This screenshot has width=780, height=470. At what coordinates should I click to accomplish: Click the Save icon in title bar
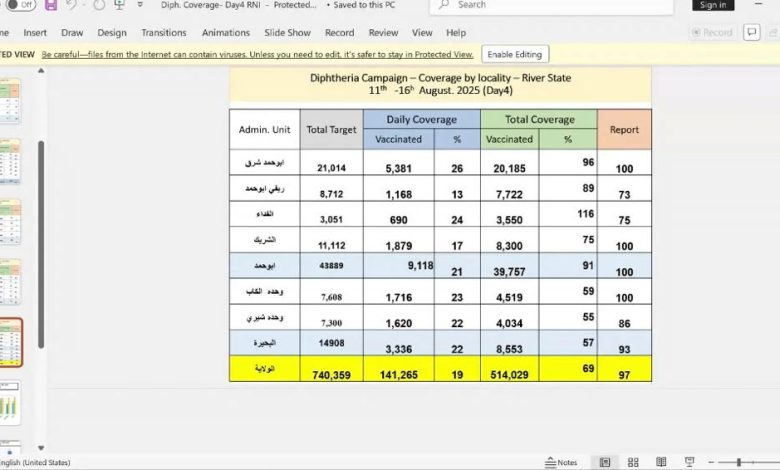tap(51, 5)
